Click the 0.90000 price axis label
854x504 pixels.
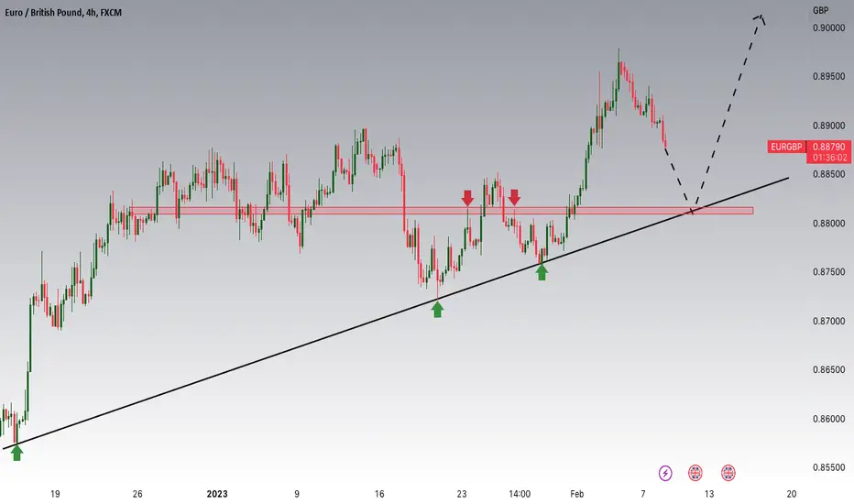829,27
